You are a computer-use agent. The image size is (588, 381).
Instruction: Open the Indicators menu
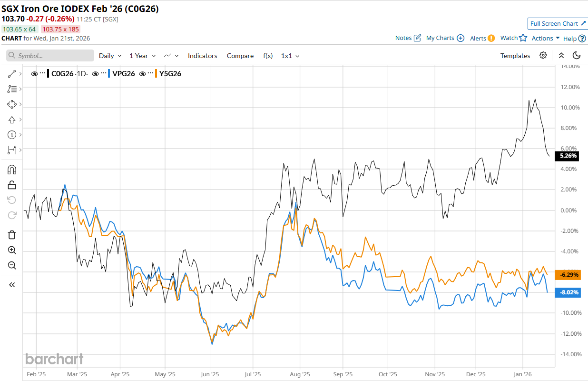[x=202, y=56]
